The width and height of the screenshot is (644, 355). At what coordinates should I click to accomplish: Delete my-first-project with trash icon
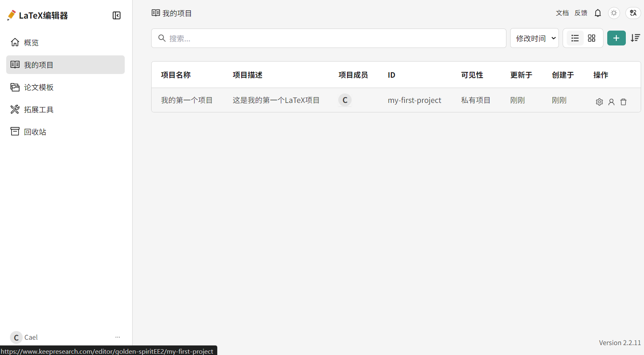point(623,102)
